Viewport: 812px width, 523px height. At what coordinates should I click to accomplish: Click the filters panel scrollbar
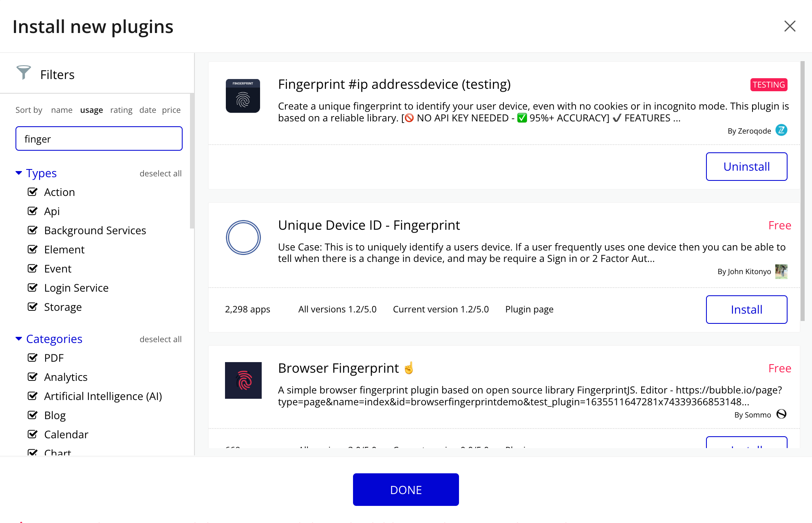[x=192, y=161]
